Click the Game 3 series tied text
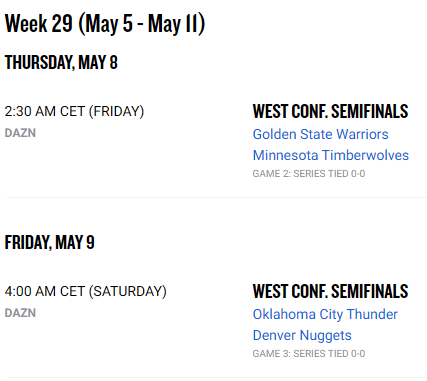Viewport: 427px width, 381px height. click(309, 354)
